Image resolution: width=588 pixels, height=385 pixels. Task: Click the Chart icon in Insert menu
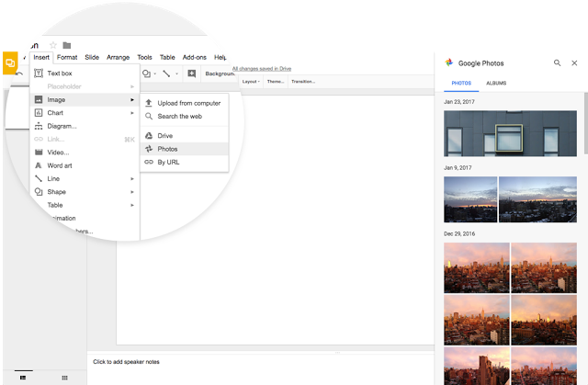(x=39, y=112)
